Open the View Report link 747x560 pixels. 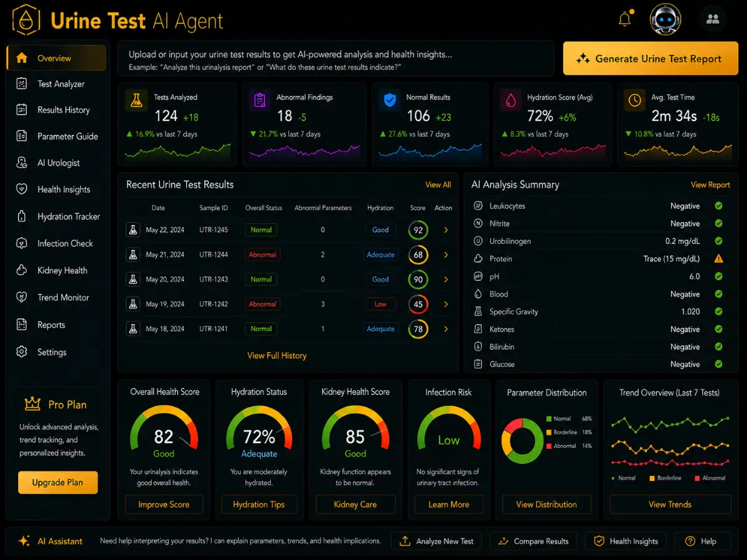click(710, 185)
